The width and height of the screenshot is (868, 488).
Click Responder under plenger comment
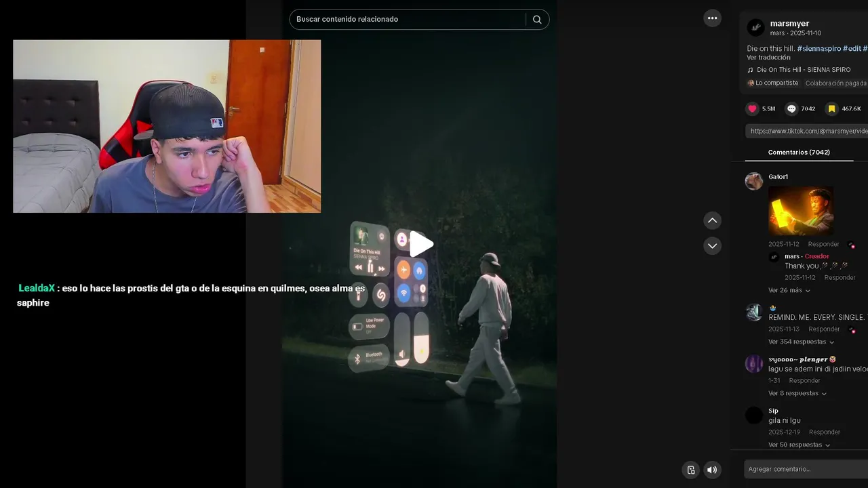(804, 381)
